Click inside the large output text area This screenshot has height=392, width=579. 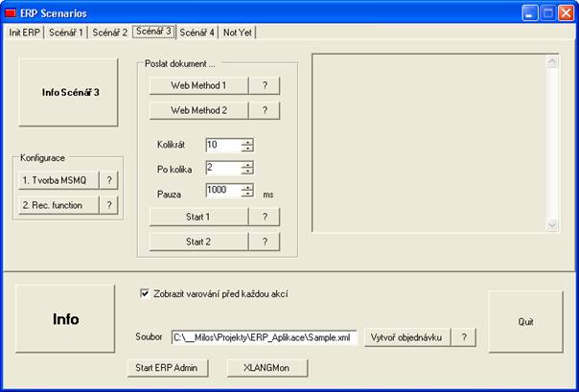429,143
